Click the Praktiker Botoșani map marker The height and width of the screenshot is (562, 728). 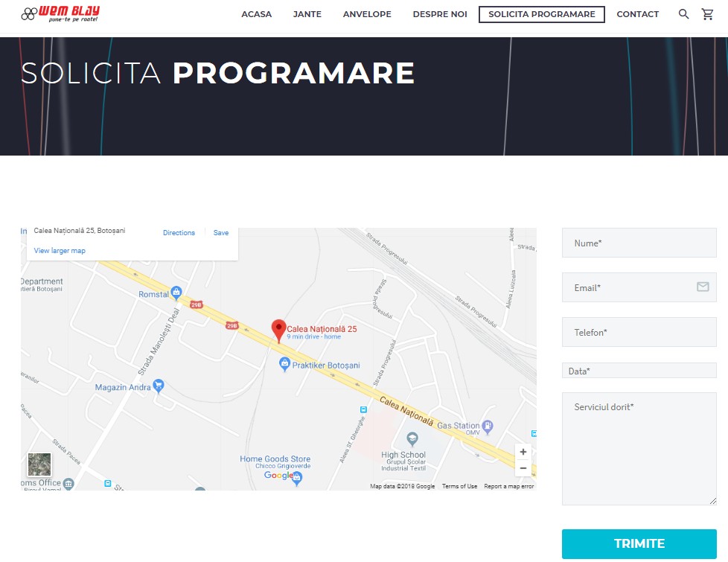284,365
